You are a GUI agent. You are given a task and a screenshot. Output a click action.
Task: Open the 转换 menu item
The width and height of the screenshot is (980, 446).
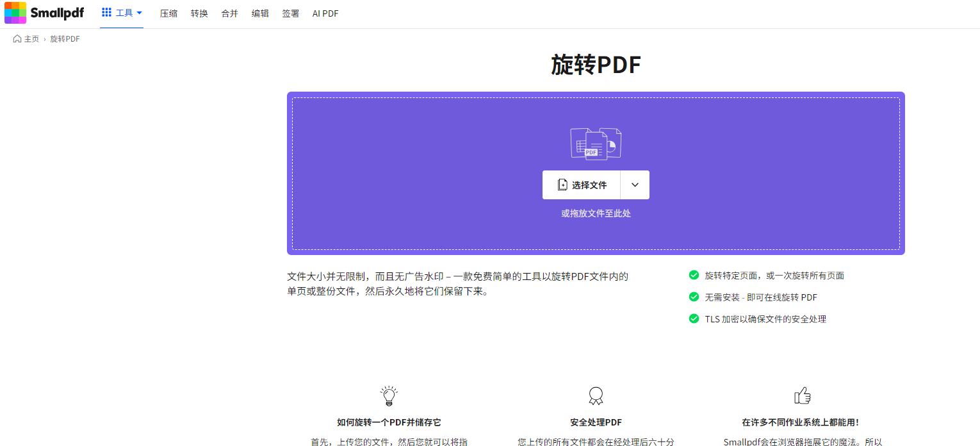(199, 13)
